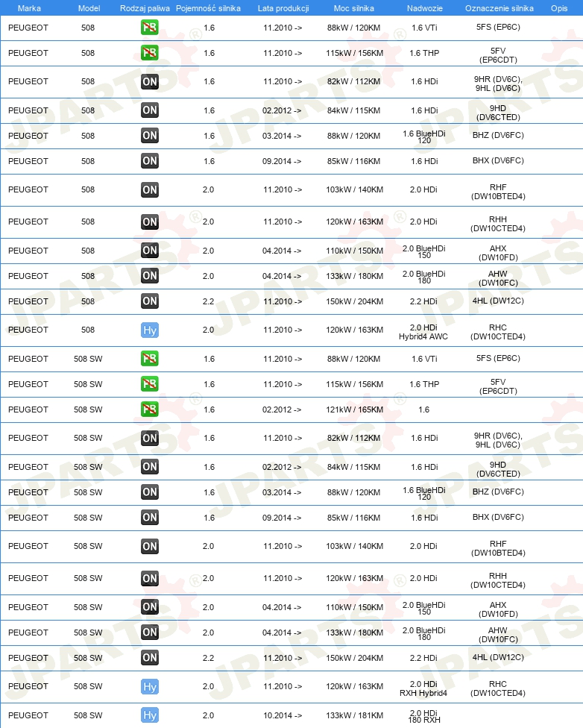The image size is (583, 728).
Task: Click ON icon in non-SW 508 RHH 2.0 HDi row
Action: pos(149,222)
